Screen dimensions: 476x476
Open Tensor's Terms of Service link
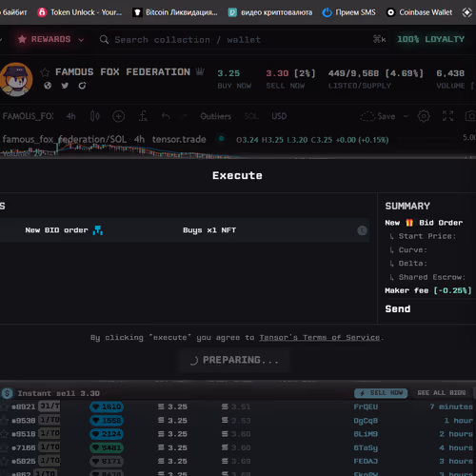320,337
